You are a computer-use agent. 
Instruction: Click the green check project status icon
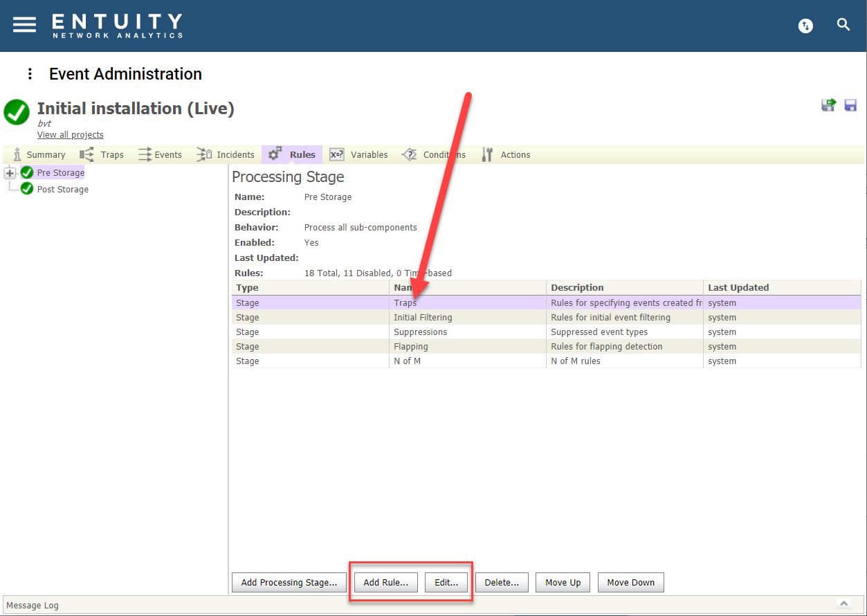click(17, 112)
